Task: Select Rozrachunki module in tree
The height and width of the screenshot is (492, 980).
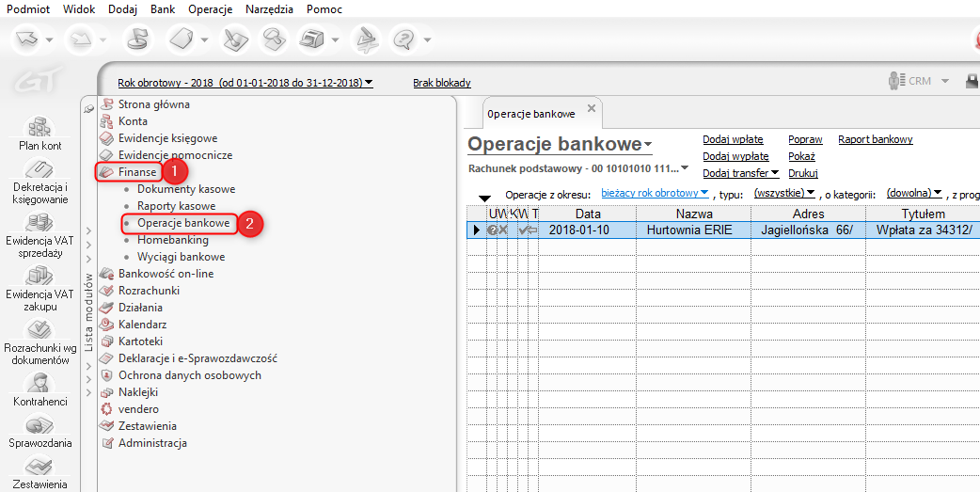Action: (x=149, y=291)
